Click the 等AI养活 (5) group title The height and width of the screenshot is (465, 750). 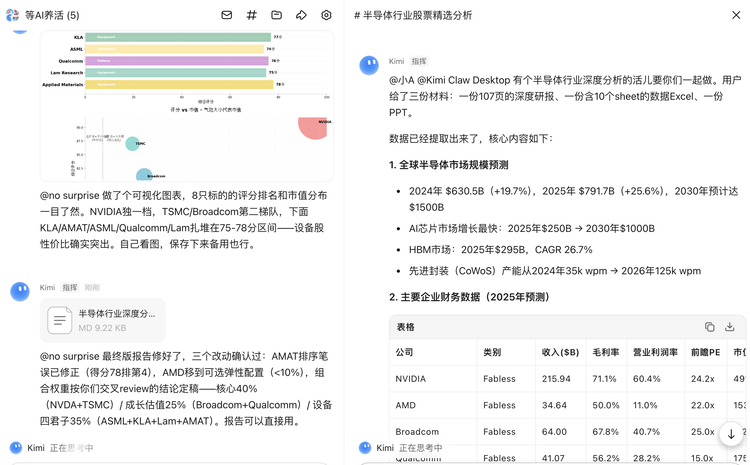pos(52,16)
